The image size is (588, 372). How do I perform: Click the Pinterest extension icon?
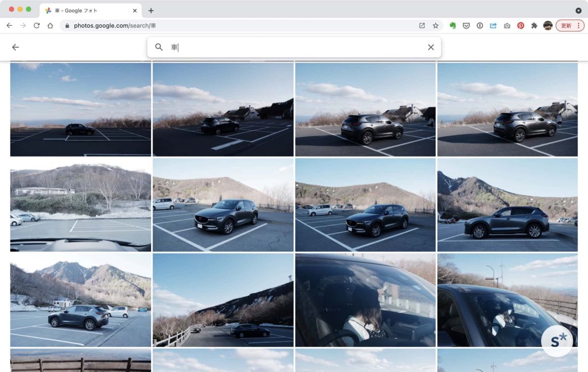point(521,25)
